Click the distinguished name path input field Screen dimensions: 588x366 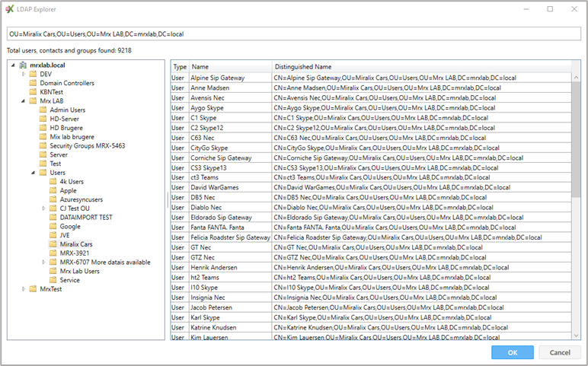click(x=294, y=33)
